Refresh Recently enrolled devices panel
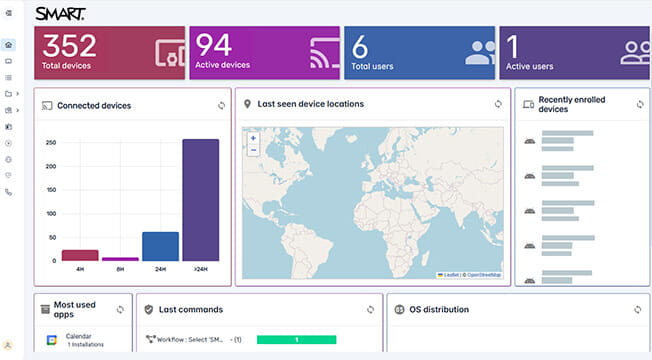The width and height of the screenshot is (652, 360). 640,104
